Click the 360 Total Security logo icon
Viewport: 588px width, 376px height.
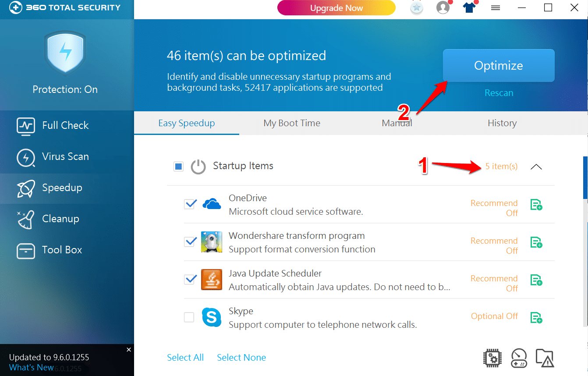click(x=15, y=7)
